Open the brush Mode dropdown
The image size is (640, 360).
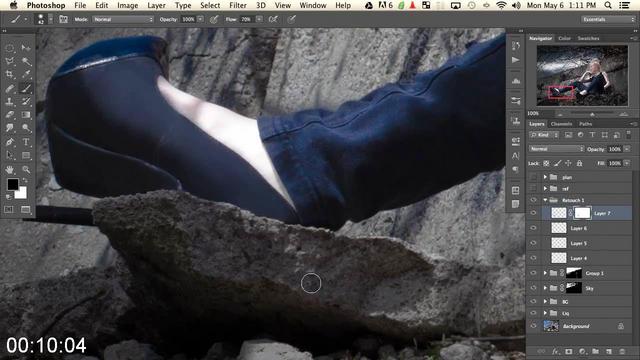pyautogui.click(x=123, y=19)
